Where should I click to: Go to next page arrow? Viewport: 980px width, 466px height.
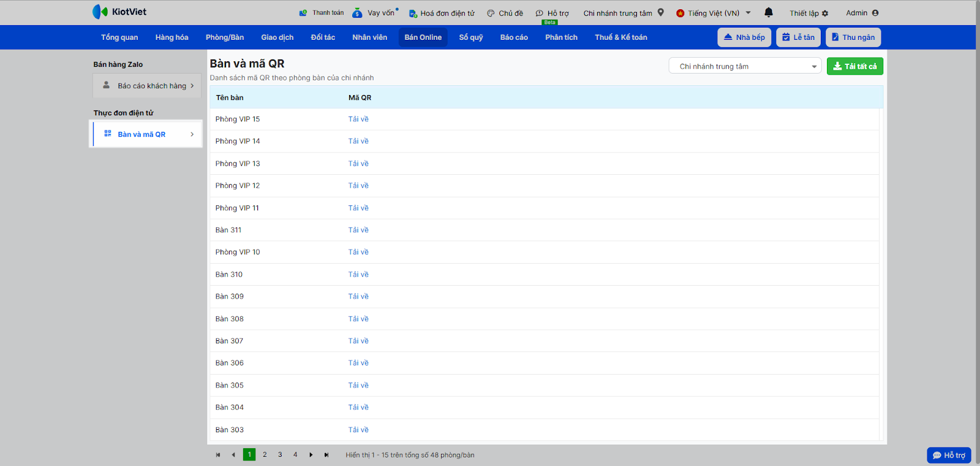311,455
